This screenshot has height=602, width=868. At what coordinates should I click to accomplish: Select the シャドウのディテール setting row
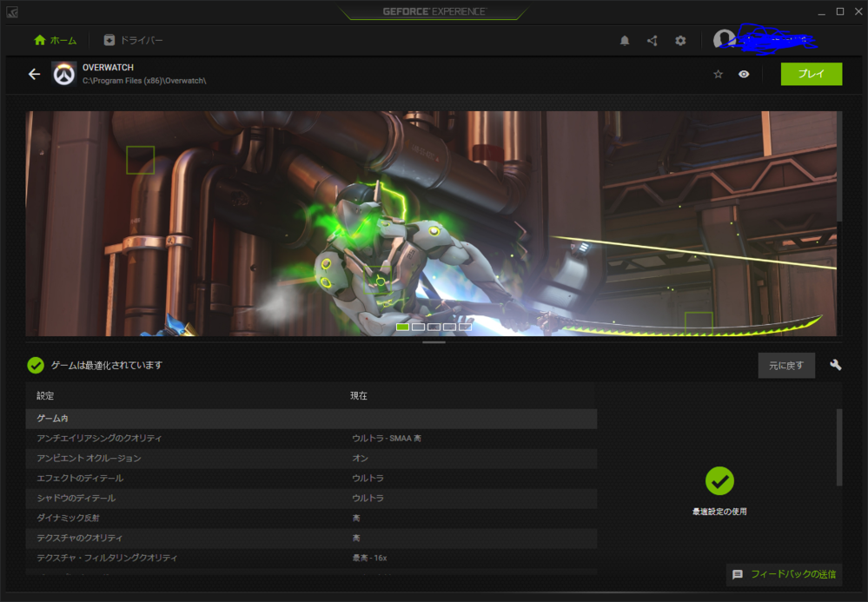click(311, 498)
